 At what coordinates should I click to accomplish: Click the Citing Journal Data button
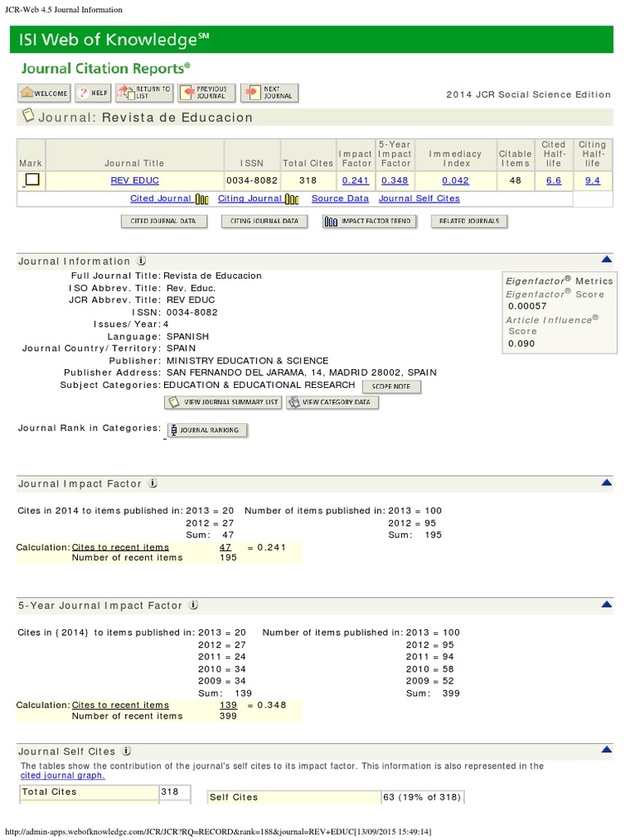click(264, 221)
